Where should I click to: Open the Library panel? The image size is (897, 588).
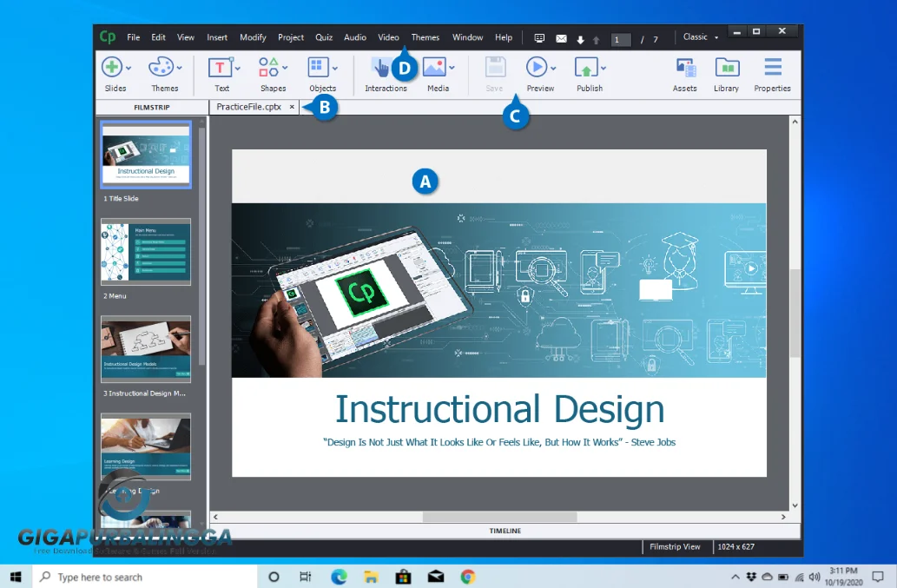click(727, 75)
